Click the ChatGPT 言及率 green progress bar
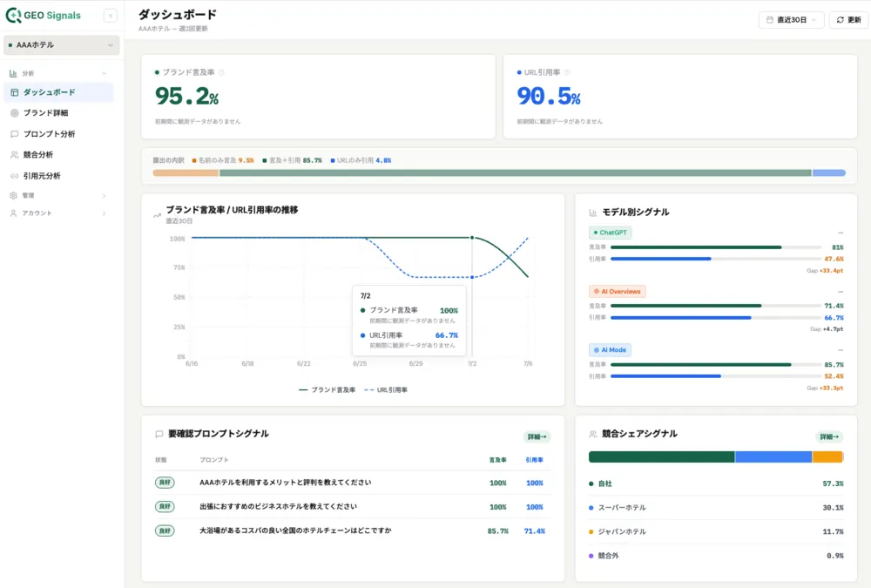Image resolution: width=871 pixels, height=588 pixels. 695,247
